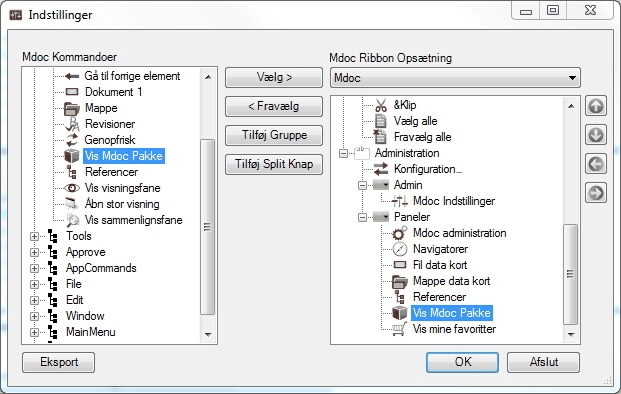The image size is (621, 394).
Task: Expand the Approve command node
Action: pyautogui.click(x=34, y=252)
